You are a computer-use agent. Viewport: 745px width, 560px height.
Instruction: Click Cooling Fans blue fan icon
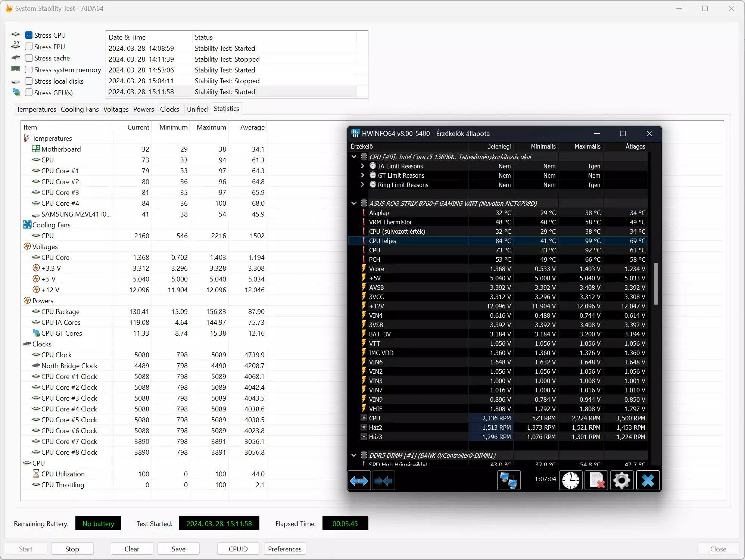coord(27,225)
